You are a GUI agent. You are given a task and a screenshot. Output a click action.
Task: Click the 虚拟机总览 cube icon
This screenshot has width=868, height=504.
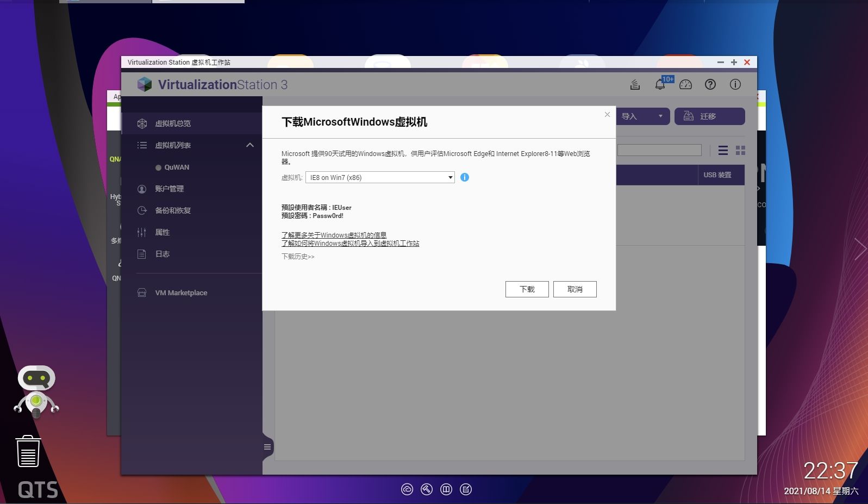point(142,123)
